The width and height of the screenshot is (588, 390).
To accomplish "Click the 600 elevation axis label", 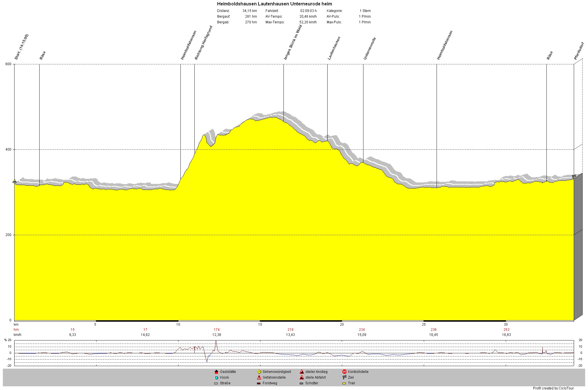I will (x=9, y=64).
